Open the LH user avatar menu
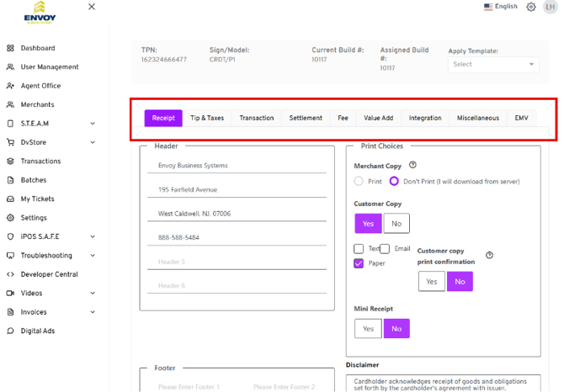 (x=550, y=7)
